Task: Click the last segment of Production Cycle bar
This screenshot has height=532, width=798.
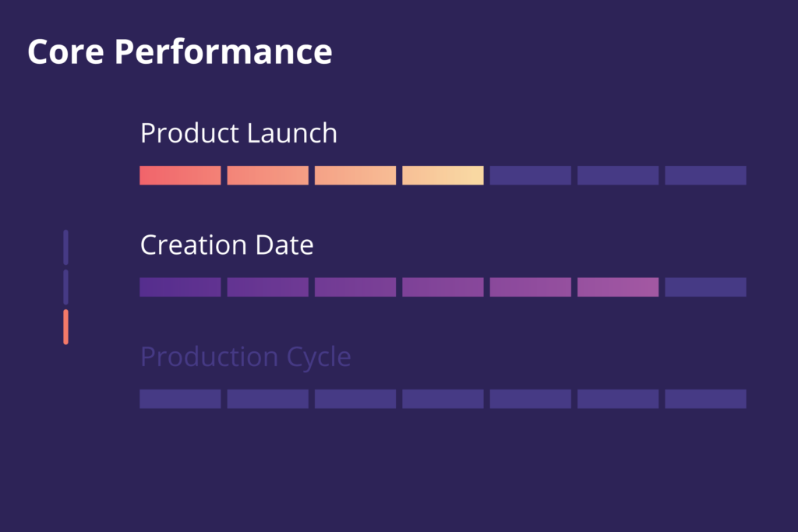Action: pyautogui.click(x=705, y=399)
